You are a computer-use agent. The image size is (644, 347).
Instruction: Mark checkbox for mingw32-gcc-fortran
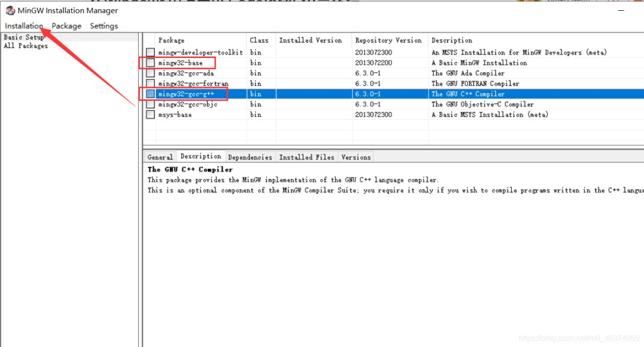150,84
